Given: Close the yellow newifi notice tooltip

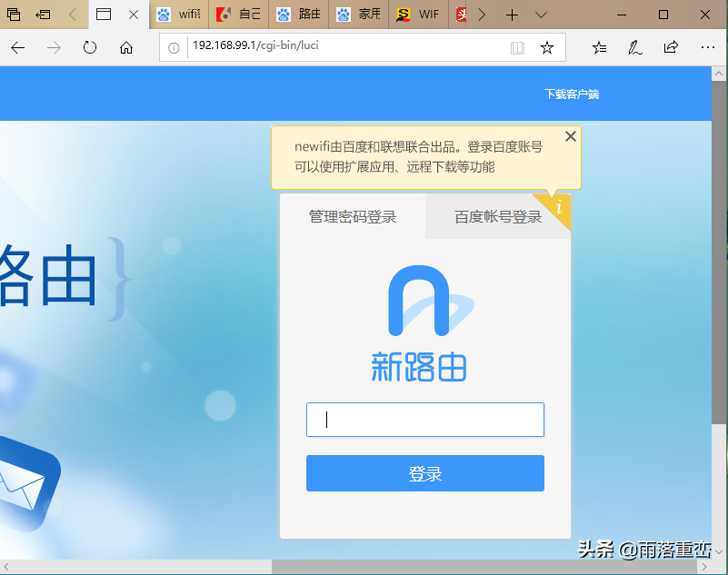Looking at the screenshot, I should pos(571,136).
